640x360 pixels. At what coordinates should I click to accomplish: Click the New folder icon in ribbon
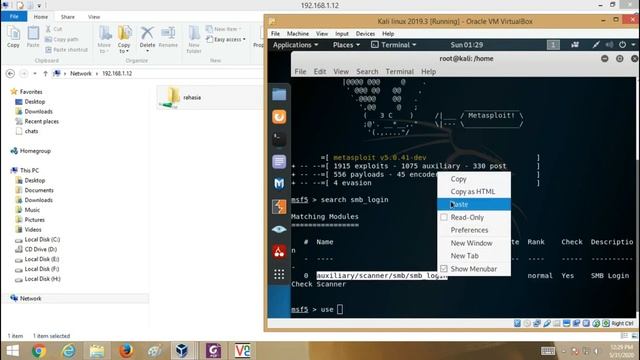[x=194, y=39]
